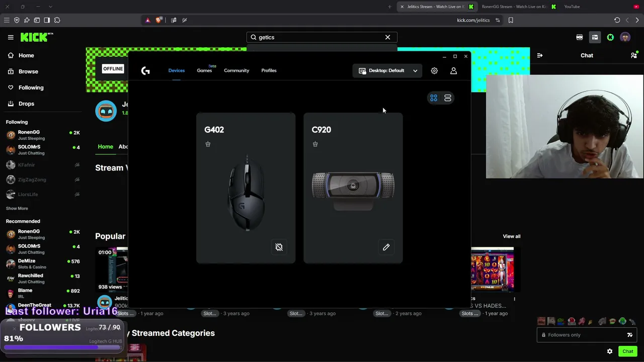Click the edit pencil on the C920 card
This screenshot has width=644, height=362.
tap(386, 247)
